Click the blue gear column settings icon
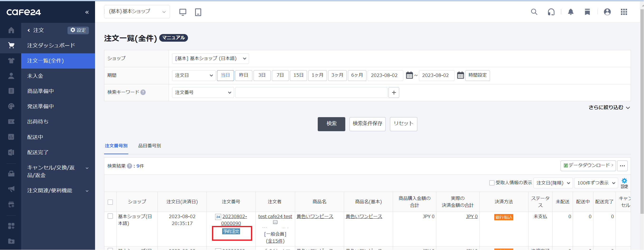 [x=624, y=183]
